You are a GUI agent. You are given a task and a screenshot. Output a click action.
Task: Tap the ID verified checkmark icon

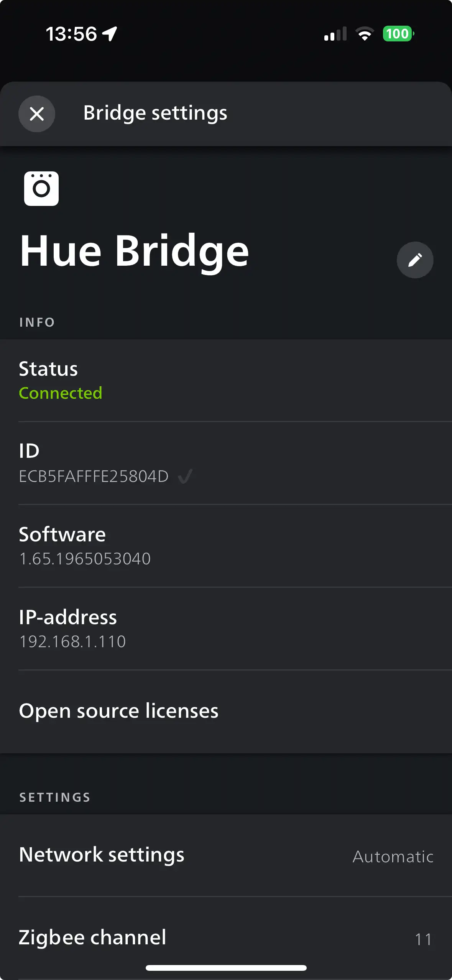click(x=185, y=477)
